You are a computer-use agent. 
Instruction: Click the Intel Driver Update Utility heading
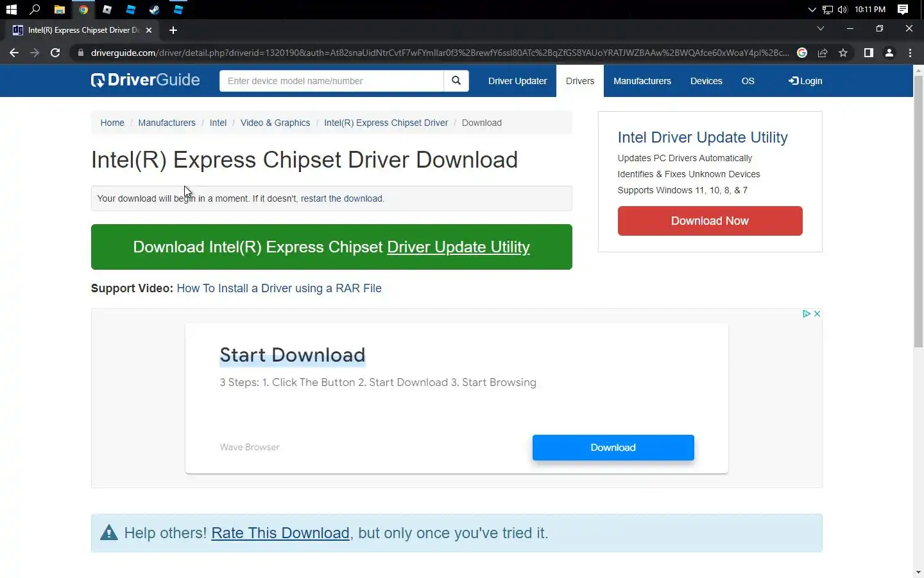coord(703,137)
